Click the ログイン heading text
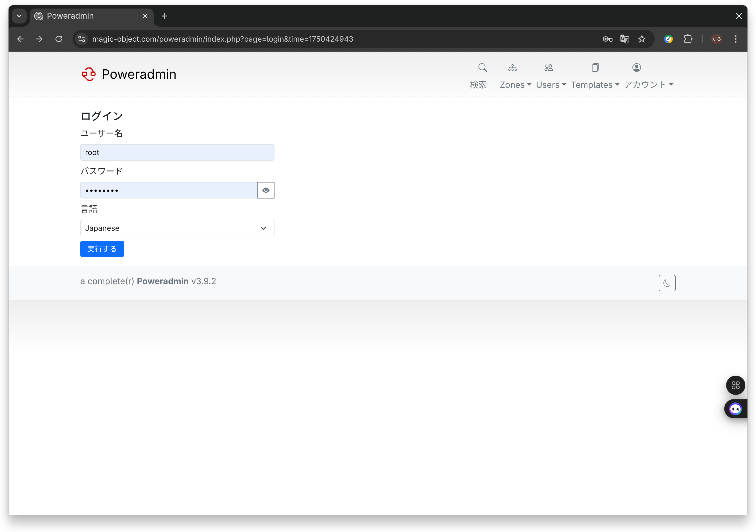The image size is (756, 532). (x=102, y=116)
